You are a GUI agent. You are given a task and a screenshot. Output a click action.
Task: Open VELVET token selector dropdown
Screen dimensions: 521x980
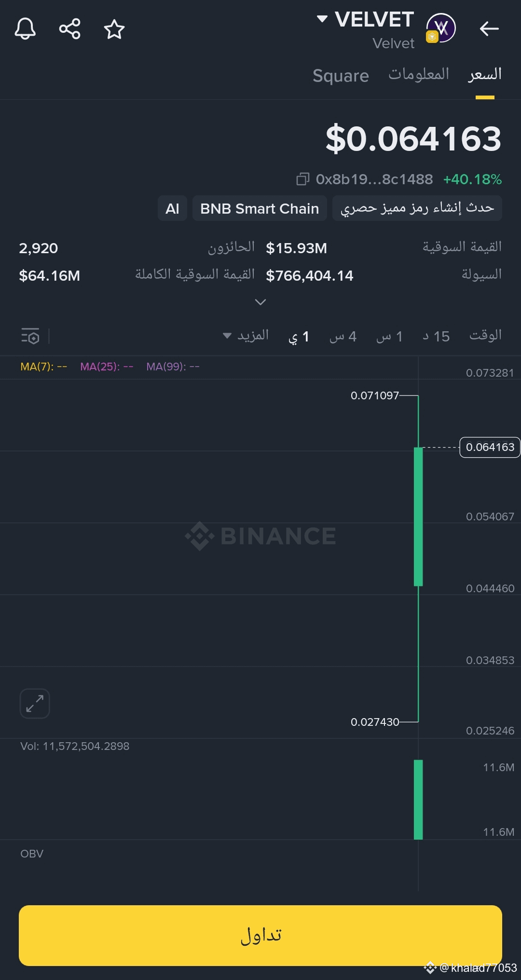[322, 19]
